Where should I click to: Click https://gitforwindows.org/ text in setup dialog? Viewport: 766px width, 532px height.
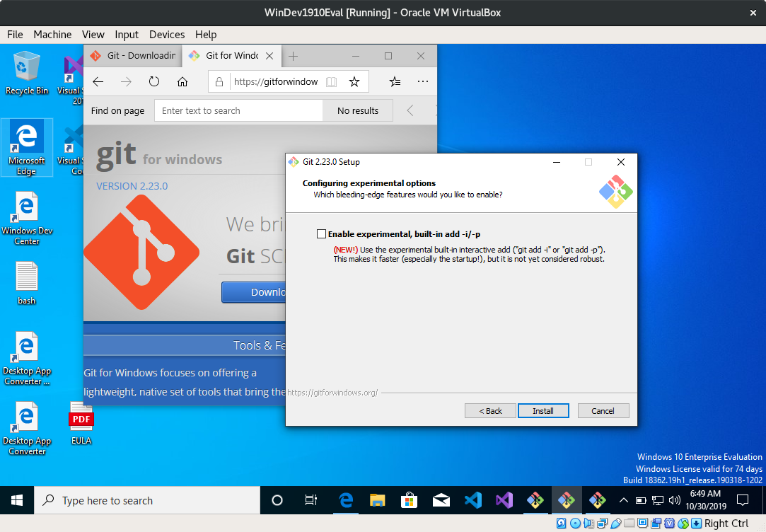332,393
